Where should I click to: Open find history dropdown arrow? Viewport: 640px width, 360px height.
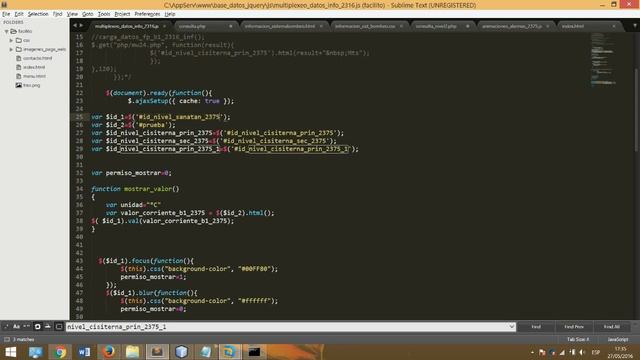coord(512,327)
